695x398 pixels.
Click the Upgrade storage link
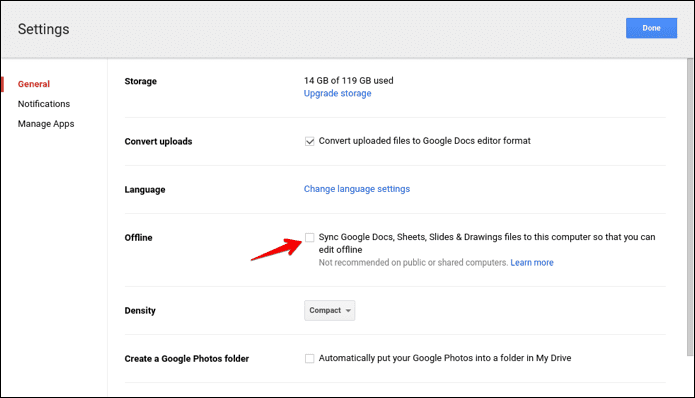337,94
